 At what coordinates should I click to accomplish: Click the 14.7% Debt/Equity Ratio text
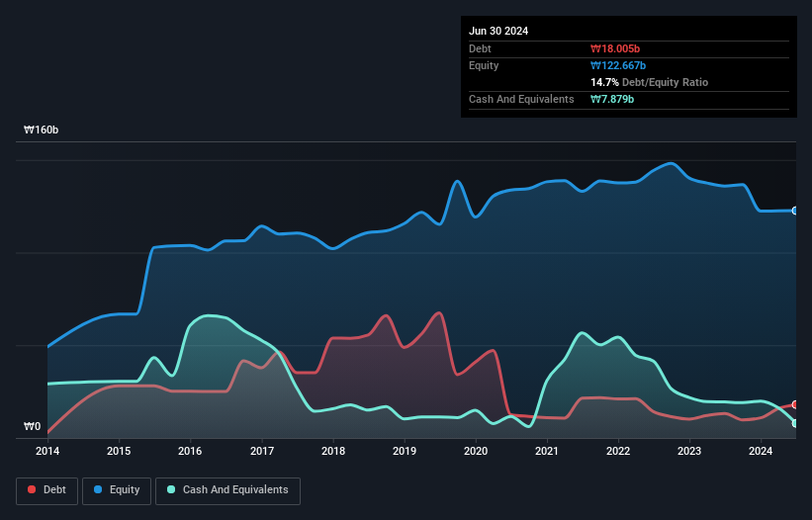coord(650,82)
